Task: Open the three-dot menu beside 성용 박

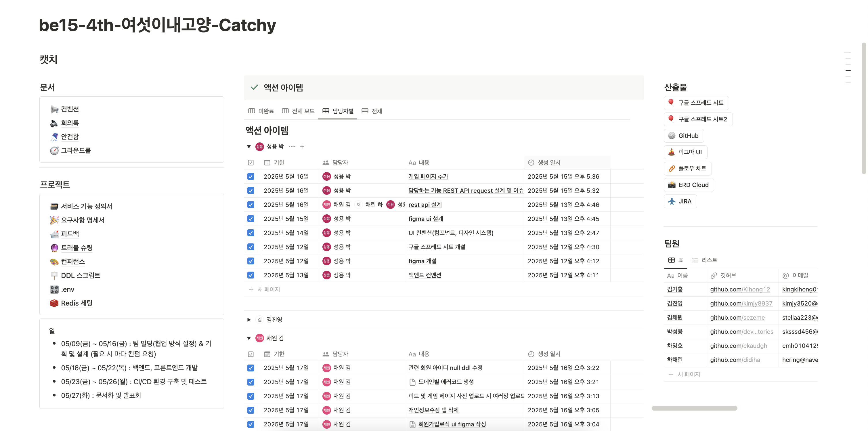Action: click(x=292, y=146)
